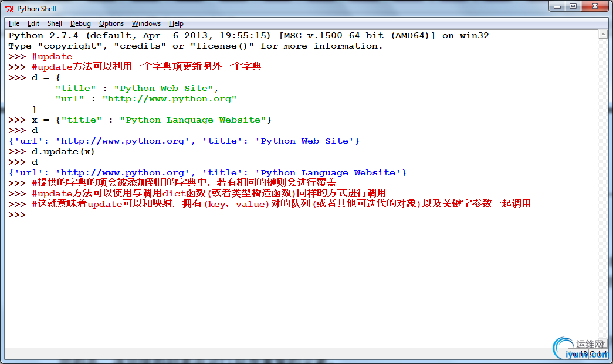Close the Python Shell window
This screenshot has width=613, height=364.
[595, 6]
